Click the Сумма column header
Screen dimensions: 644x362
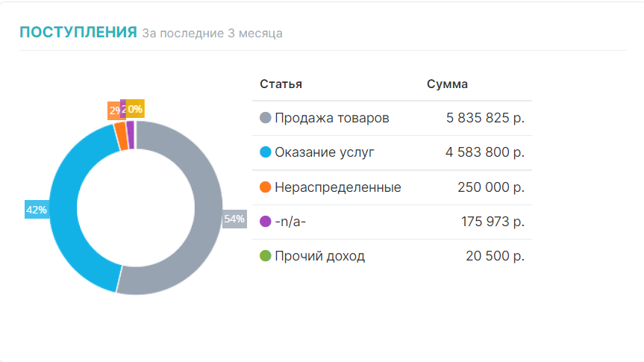[447, 84]
